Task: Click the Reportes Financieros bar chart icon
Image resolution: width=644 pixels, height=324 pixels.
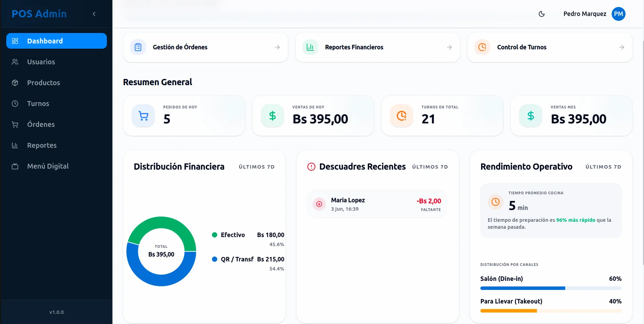Action: (x=310, y=47)
